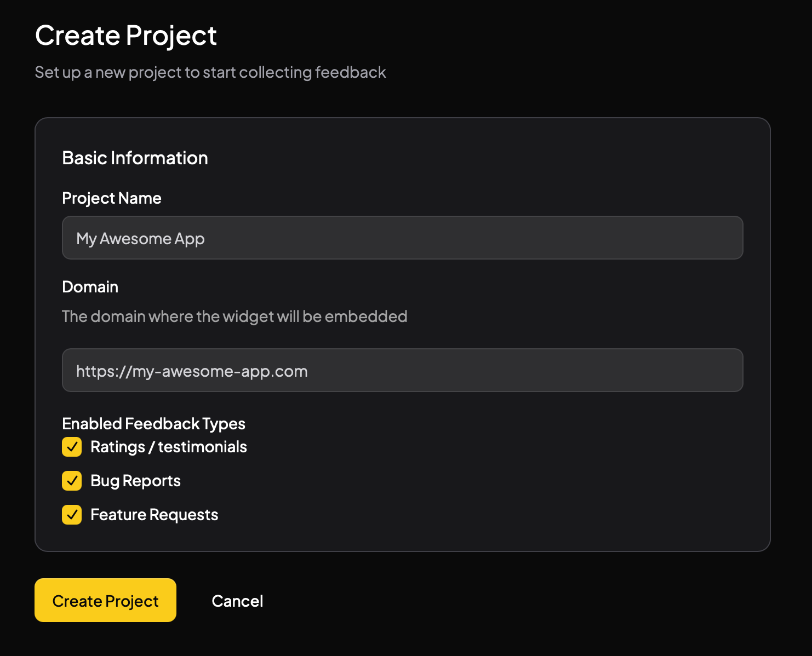
Task: Click the checkmark next to Bug Reports
Action: (x=71, y=481)
